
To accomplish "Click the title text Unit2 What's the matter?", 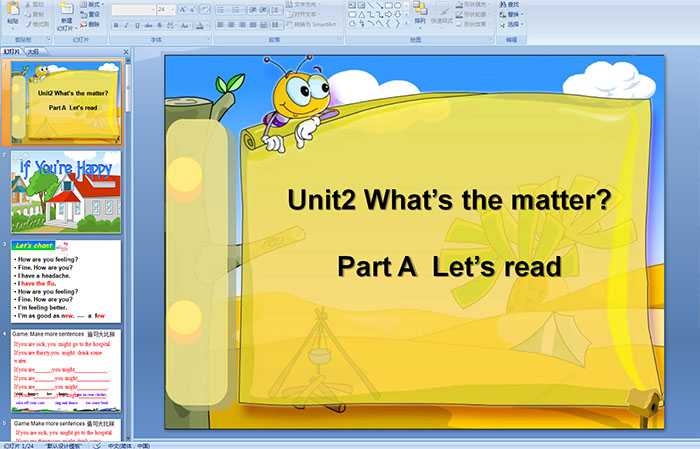I will click(x=450, y=200).
